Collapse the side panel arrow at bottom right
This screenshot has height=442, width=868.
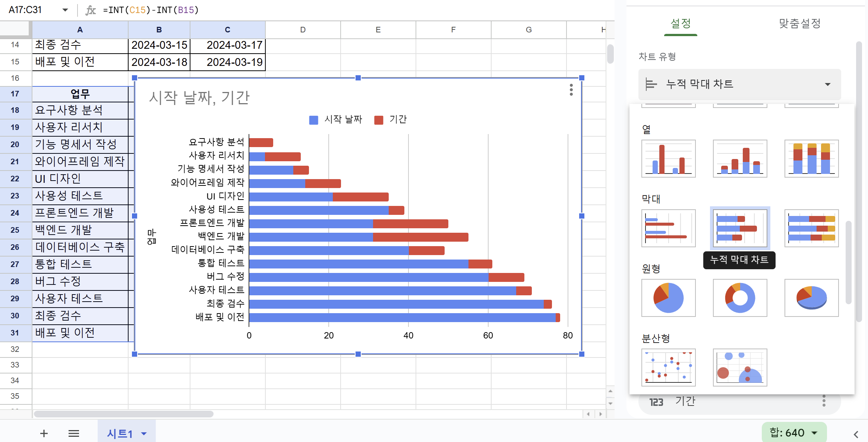tap(856, 434)
